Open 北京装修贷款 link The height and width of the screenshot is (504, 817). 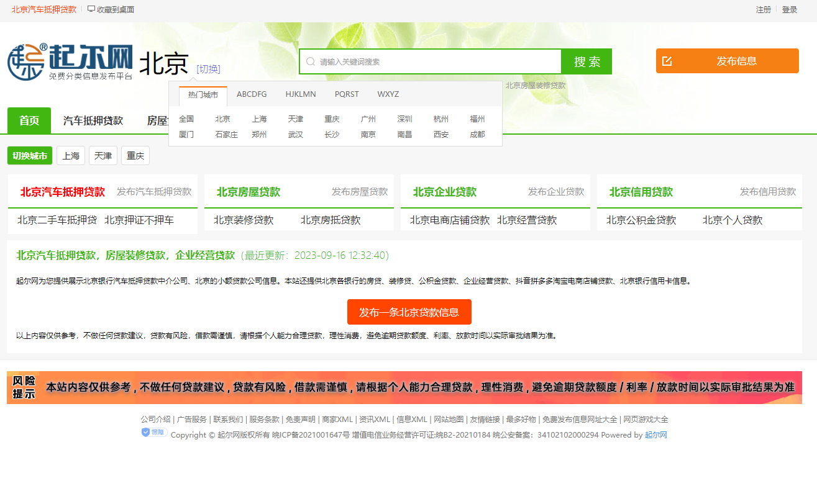(244, 220)
